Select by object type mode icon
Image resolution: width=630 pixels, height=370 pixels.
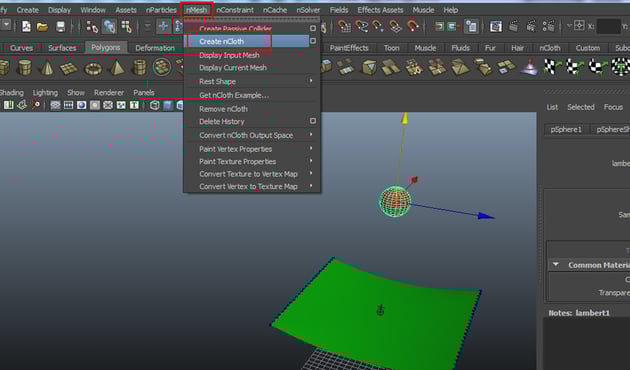(109, 27)
